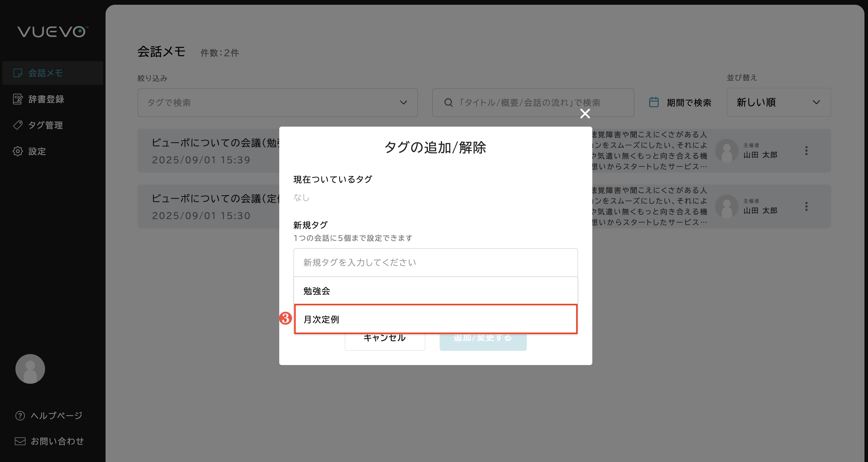Screen dimensions: 868x462
Task: Close the tag dialog with X icon
Action: point(585,114)
